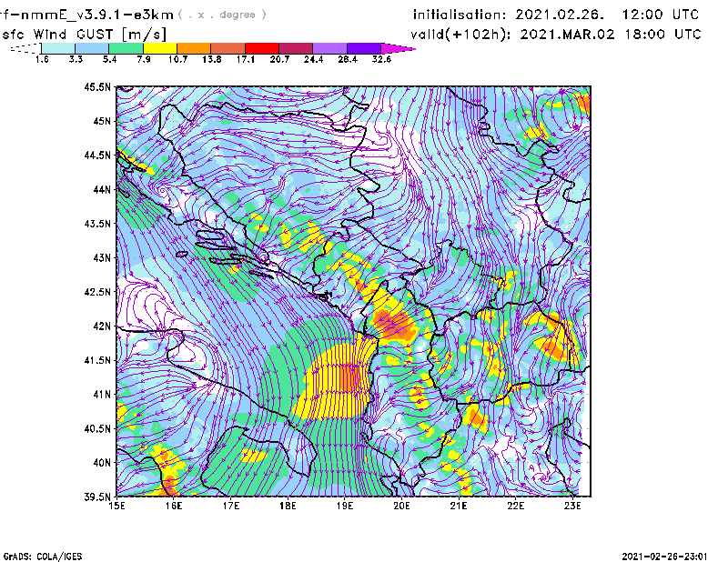Click the 16E longitude label
The width and height of the screenshot is (728, 562).
[174, 506]
